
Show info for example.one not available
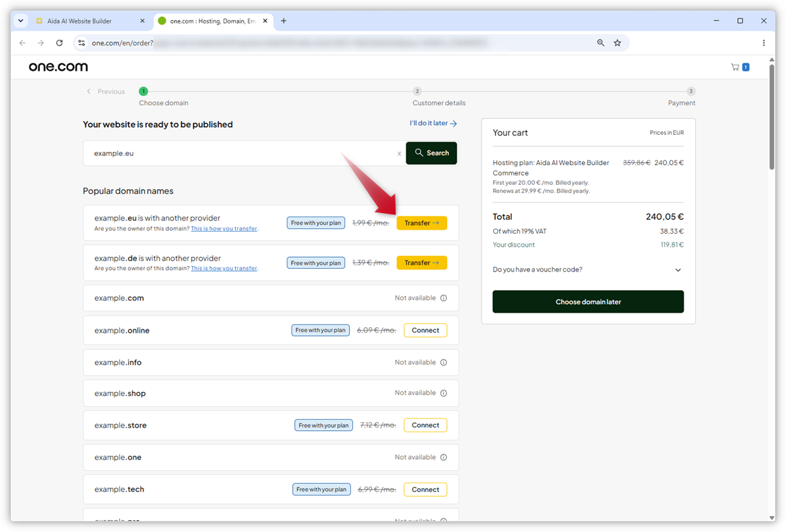pyautogui.click(x=444, y=457)
